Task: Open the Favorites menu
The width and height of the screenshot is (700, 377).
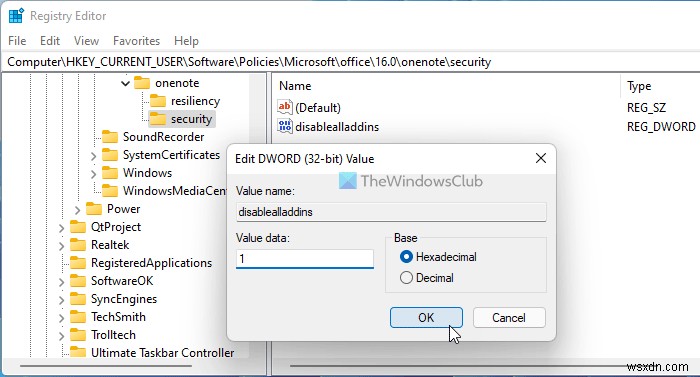Action: point(136,41)
